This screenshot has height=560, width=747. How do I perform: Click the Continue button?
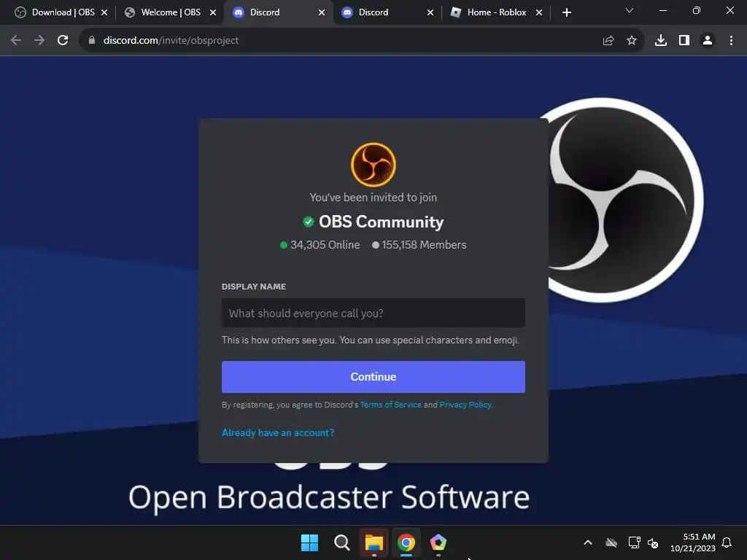pos(373,377)
